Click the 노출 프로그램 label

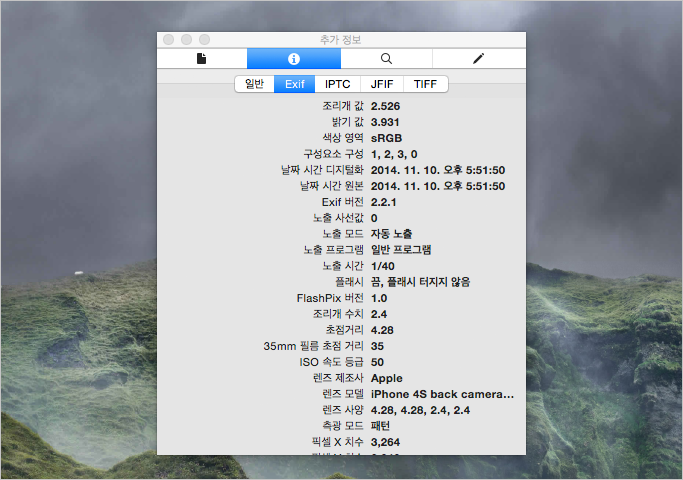(333, 250)
